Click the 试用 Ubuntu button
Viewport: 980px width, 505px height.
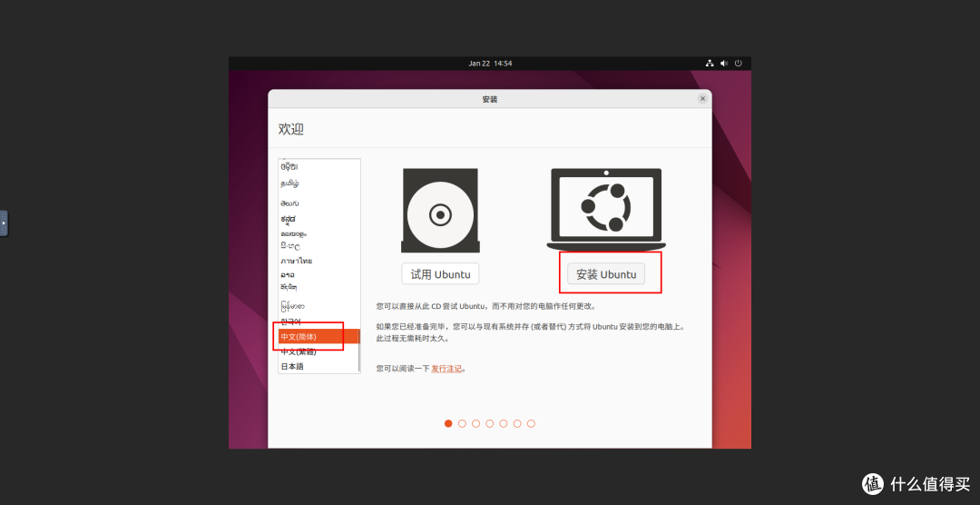440,274
